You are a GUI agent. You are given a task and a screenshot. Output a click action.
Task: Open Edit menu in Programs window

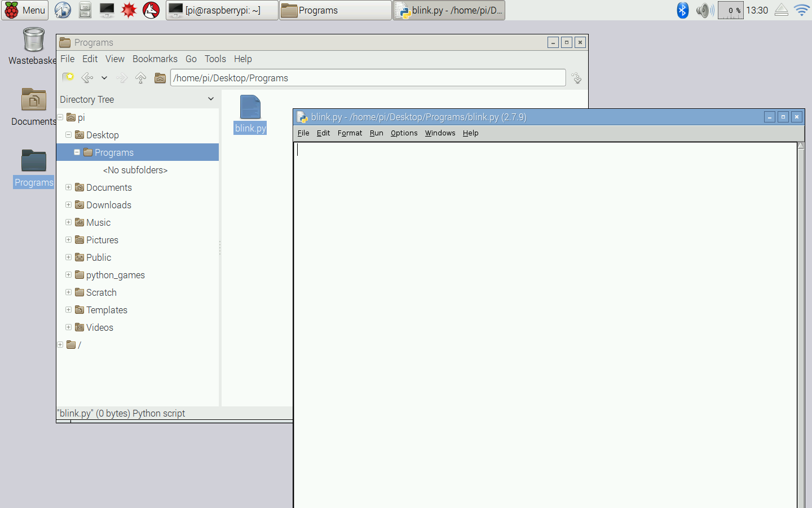(x=90, y=59)
